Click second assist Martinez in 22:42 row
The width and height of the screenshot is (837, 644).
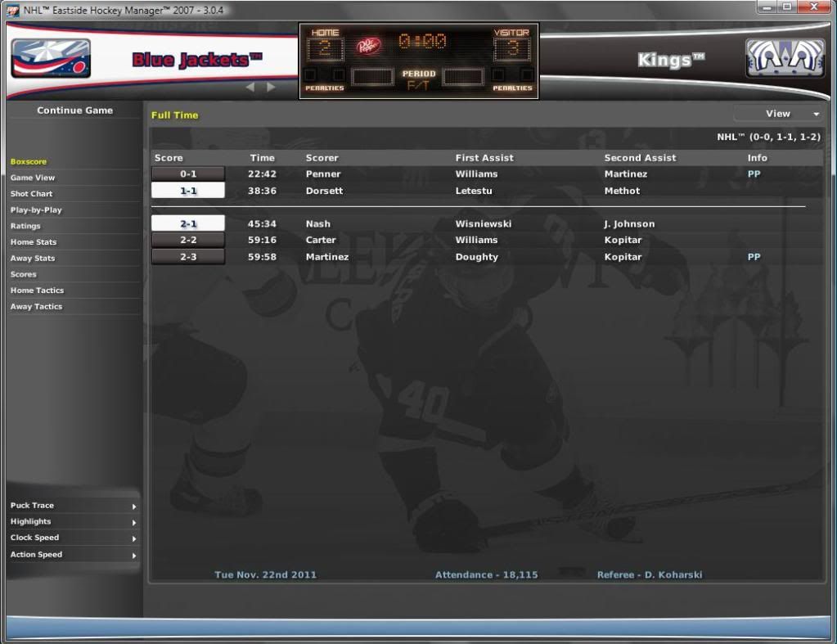(626, 174)
